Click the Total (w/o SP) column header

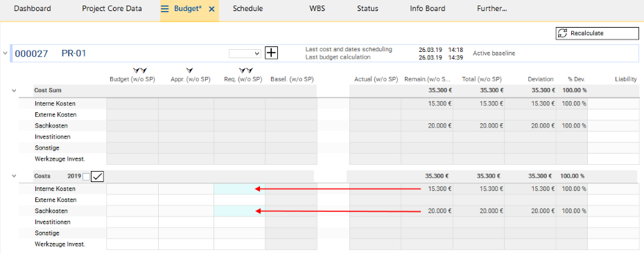click(x=482, y=79)
